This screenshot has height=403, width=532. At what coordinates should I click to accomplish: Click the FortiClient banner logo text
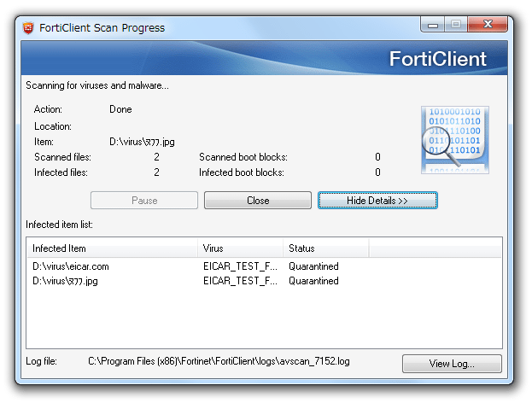click(438, 59)
